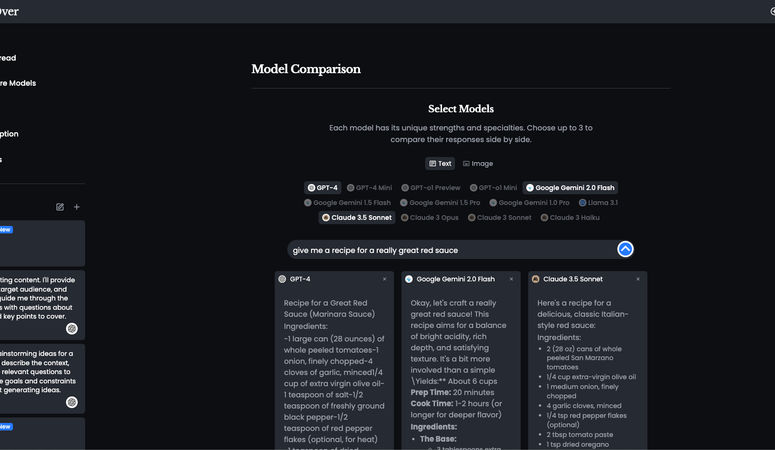Add a new item with plus icon
The height and width of the screenshot is (450, 775).
coord(77,207)
